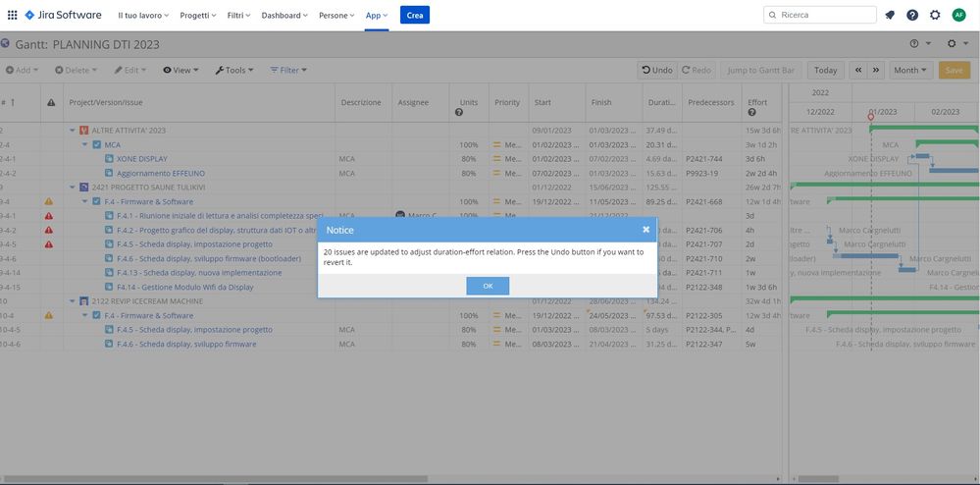Viewport: 980px width, 485px height.
Task: Collapse the 2421 PROGETTO SAUNE TULIKIVI row
Action: [73, 188]
